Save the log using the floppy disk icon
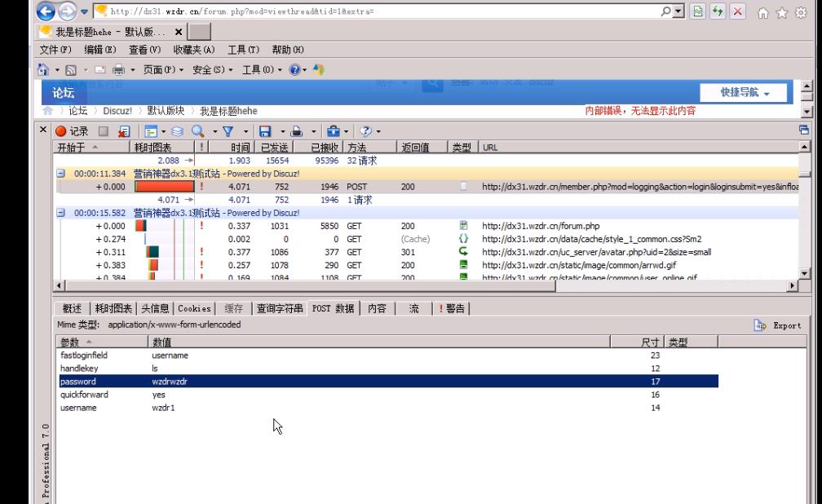The height and width of the screenshot is (504, 822). point(264,131)
